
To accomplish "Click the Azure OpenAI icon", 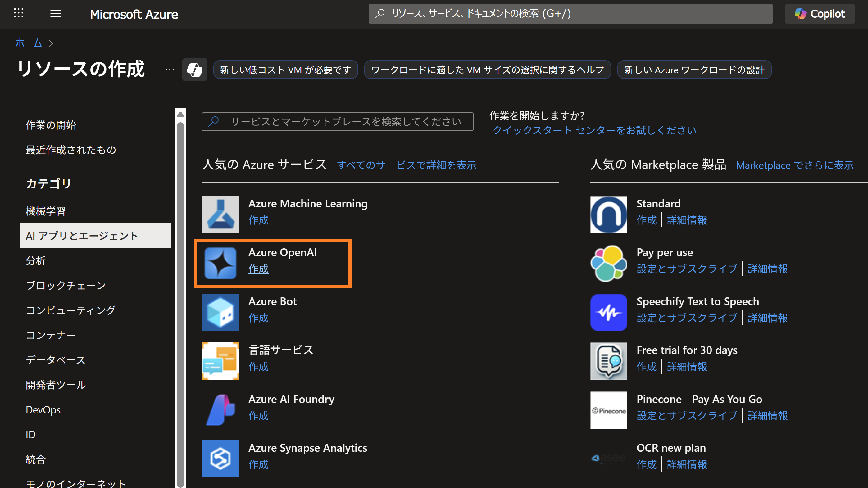I will click(220, 263).
